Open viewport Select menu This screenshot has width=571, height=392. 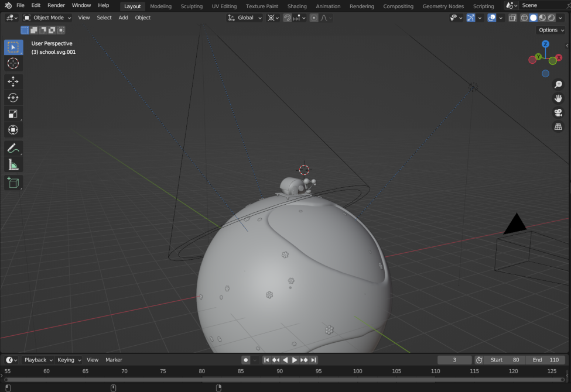pos(104,18)
